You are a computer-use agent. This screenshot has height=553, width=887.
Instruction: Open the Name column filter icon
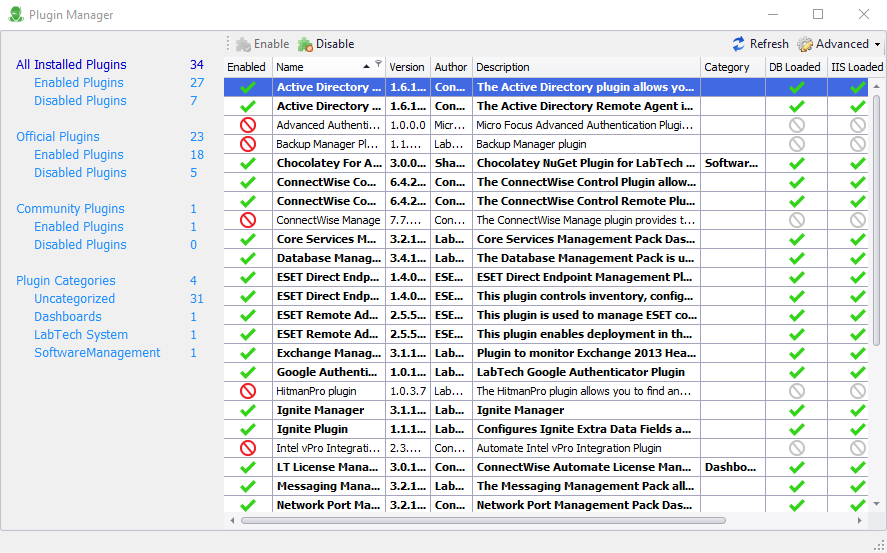click(x=378, y=65)
